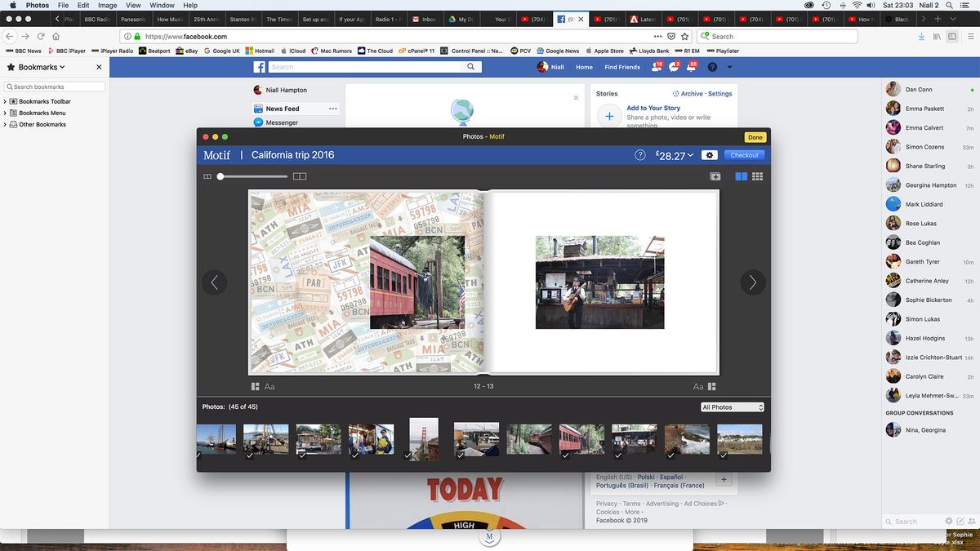Click the add page icon above the spread
This screenshot has width=980, height=551.
tap(715, 176)
